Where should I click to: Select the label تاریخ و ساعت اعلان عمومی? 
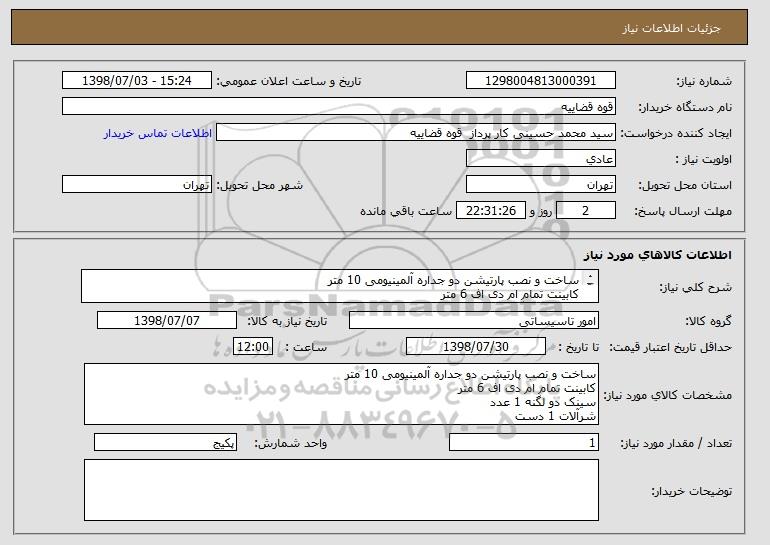coord(289,81)
